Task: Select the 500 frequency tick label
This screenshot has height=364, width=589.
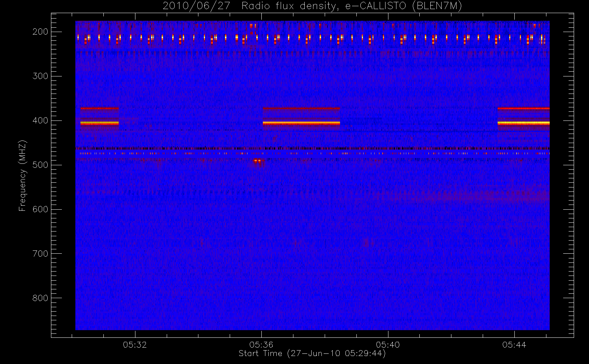Action: coord(40,165)
